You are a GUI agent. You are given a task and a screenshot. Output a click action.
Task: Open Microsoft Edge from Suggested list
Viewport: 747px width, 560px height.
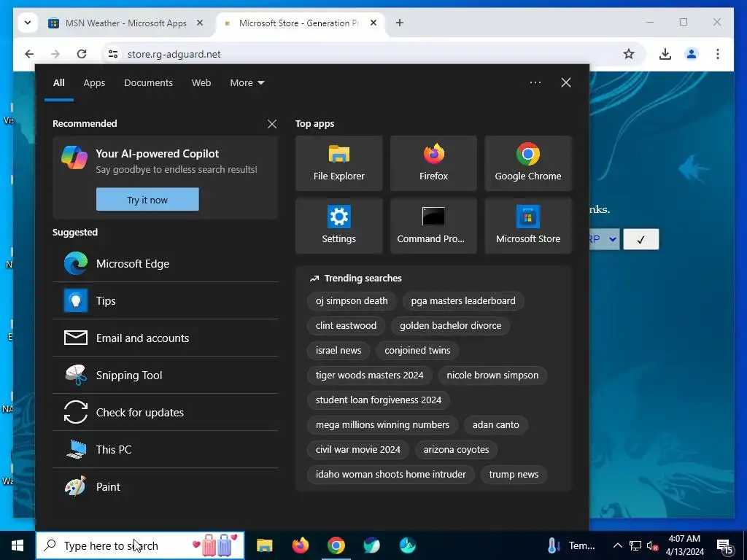(x=166, y=264)
